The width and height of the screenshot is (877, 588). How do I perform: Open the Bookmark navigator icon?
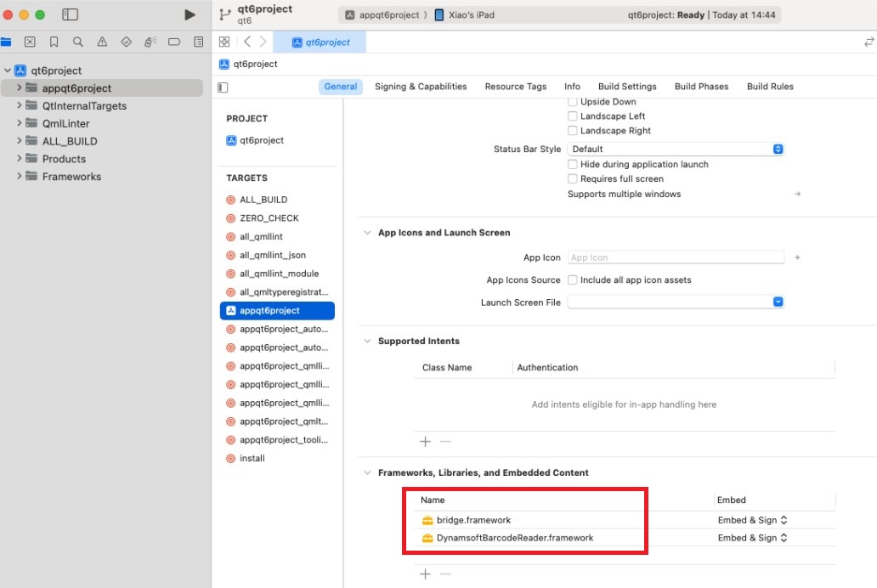click(x=54, y=42)
